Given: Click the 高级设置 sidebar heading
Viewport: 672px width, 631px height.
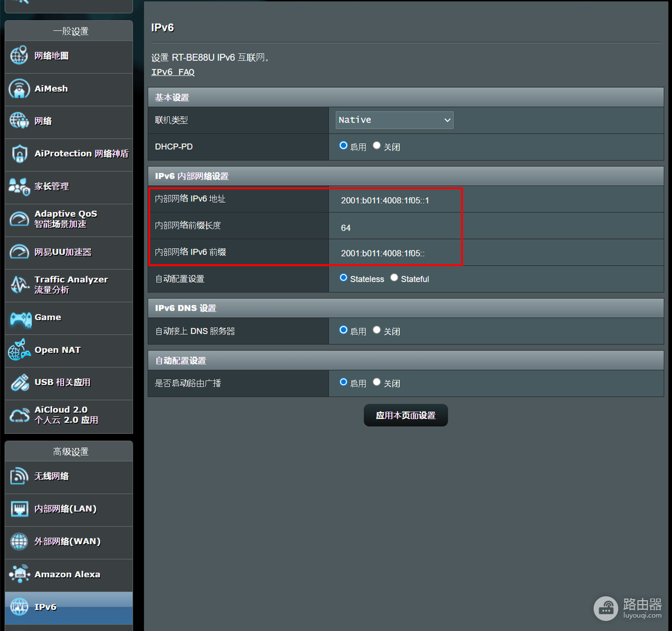Looking at the screenshot, I should [x=71, y=452].
